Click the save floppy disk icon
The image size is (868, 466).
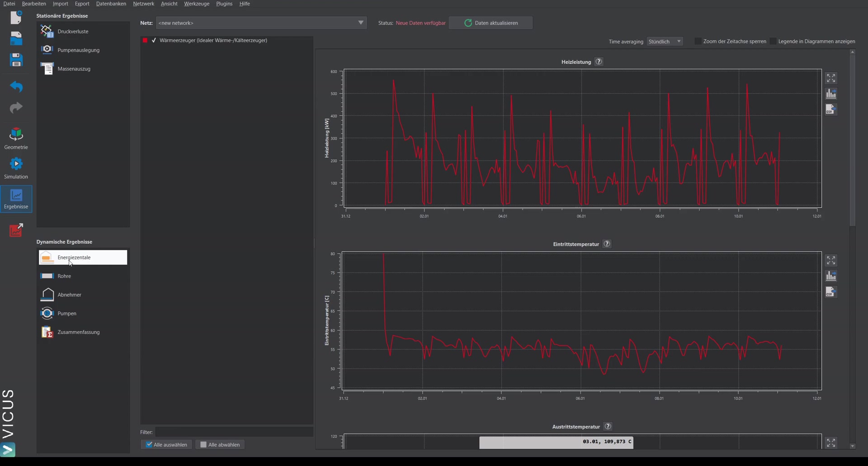[x=16, y=60]
